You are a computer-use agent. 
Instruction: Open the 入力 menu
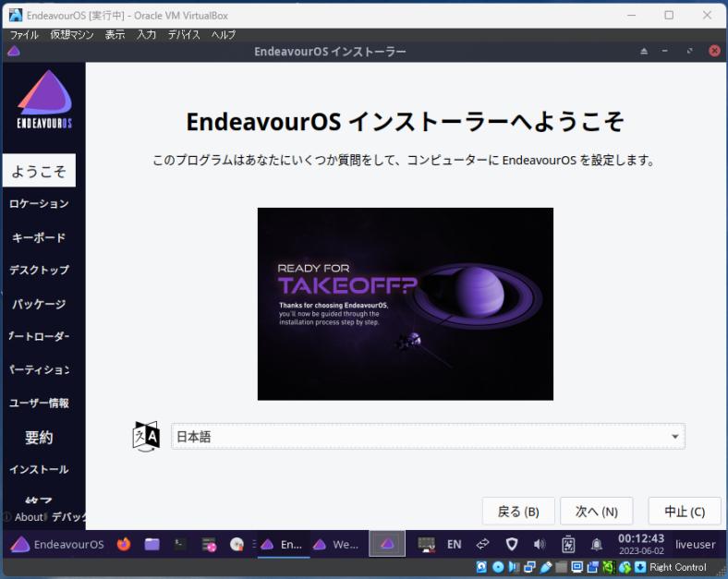tap(146, 35)
